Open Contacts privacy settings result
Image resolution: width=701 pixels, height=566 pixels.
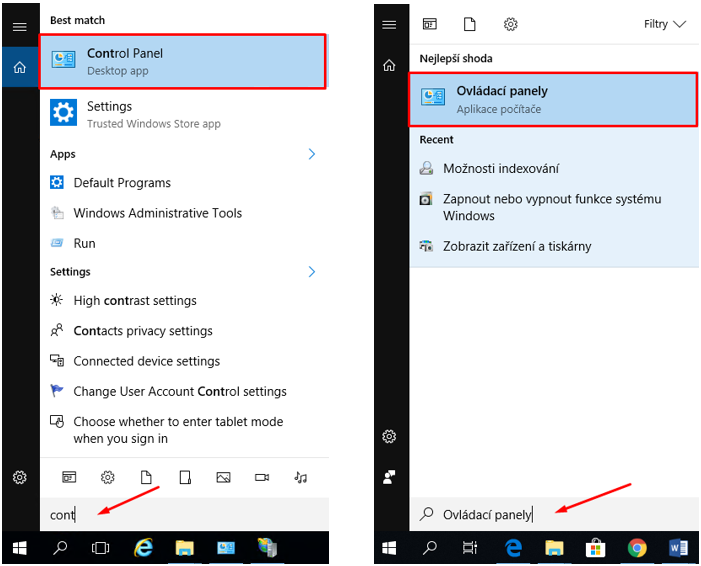(183, 331)
